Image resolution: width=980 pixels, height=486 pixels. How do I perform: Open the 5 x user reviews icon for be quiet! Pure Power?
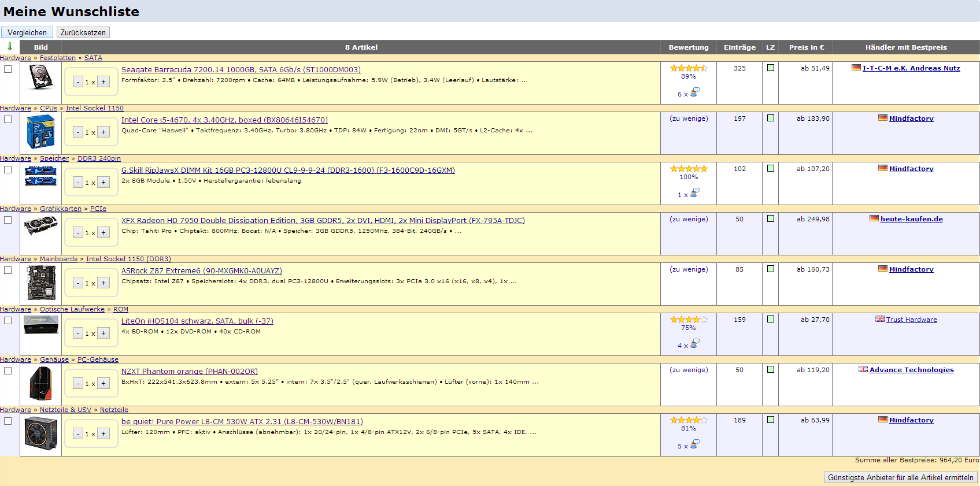[695, 444]
